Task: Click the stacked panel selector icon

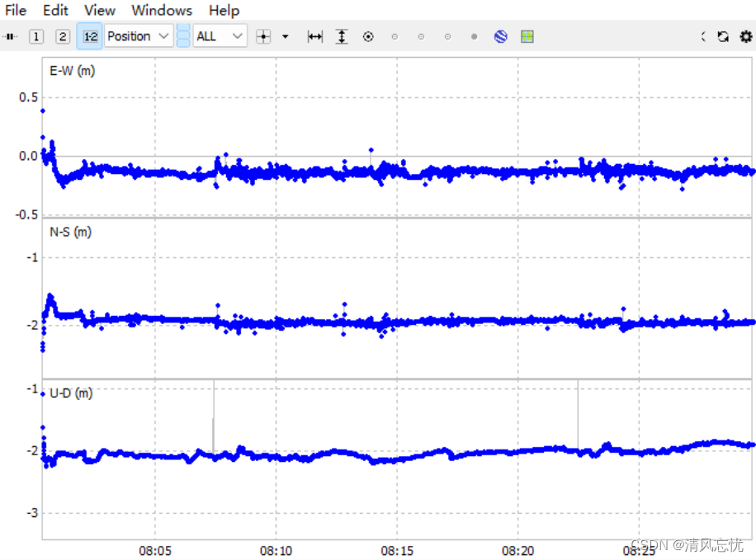Action: tap(183, 36)
